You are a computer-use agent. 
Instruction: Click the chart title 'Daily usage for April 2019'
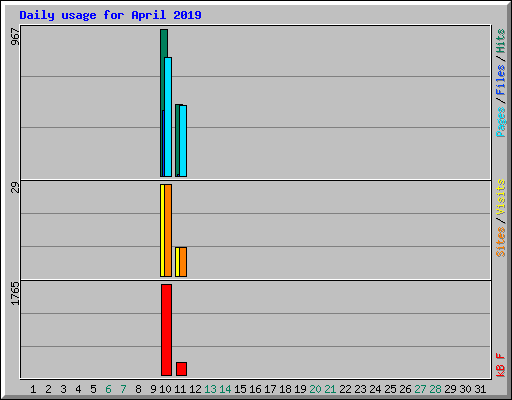click(x=110, y=15)
